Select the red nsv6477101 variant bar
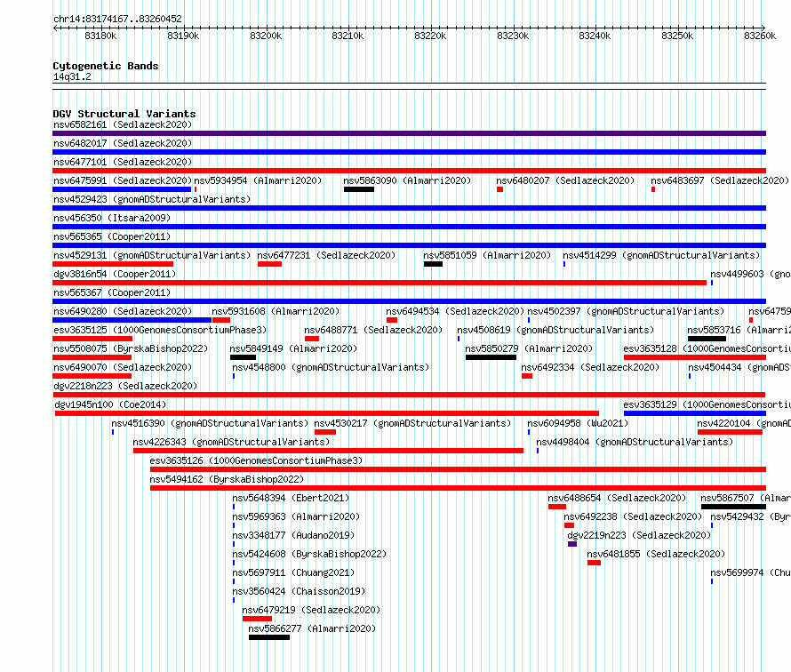 pos(409,171)
